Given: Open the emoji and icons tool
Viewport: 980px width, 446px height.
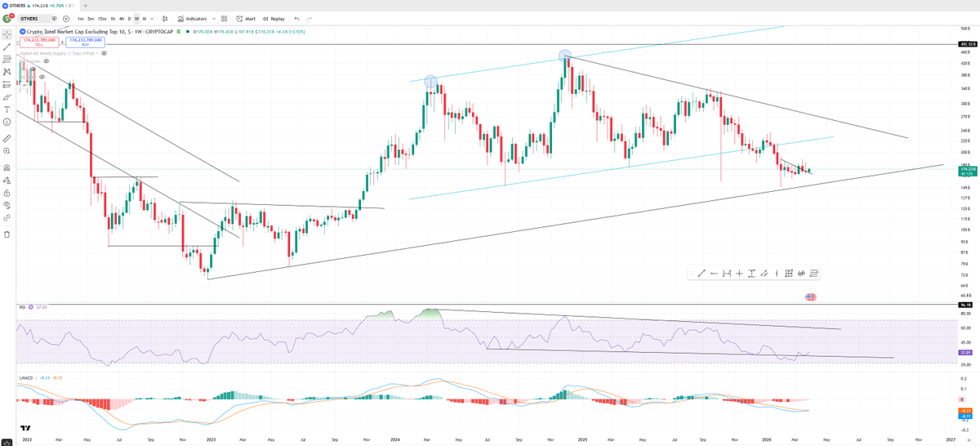Looking at the screenshot, I should click(7, 122).
